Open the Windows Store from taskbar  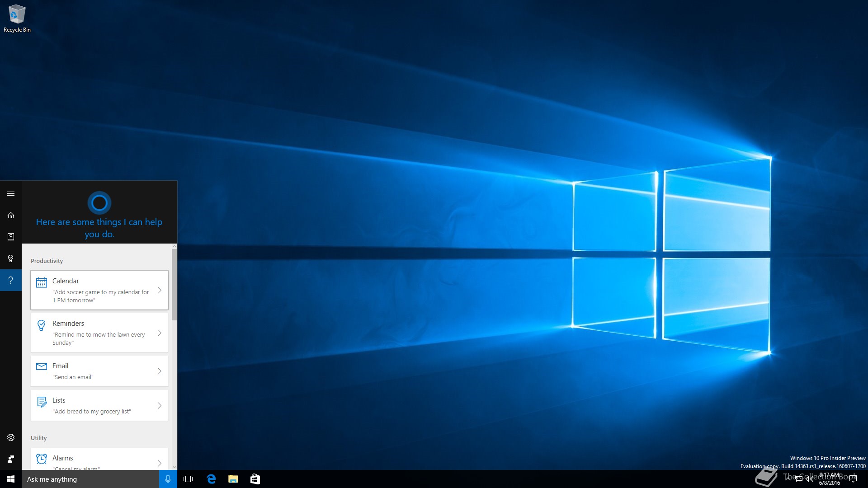255,479
